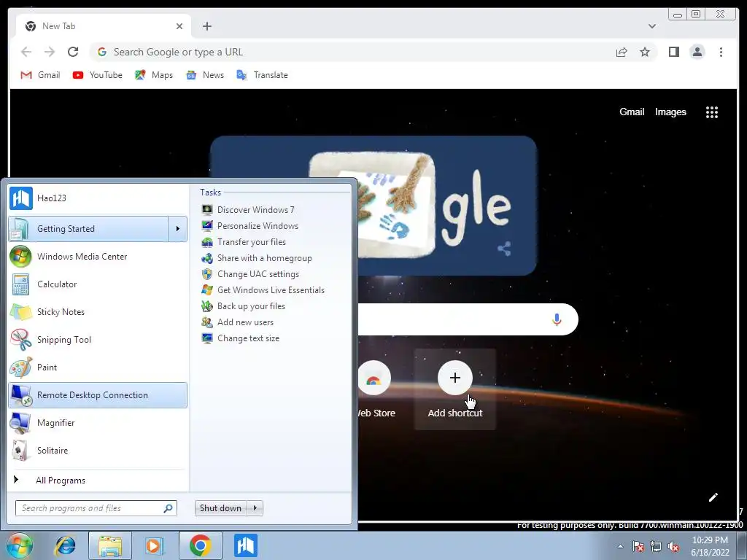Open News bookmark
The width and height of the screenshot is (747, 560).
205,75
